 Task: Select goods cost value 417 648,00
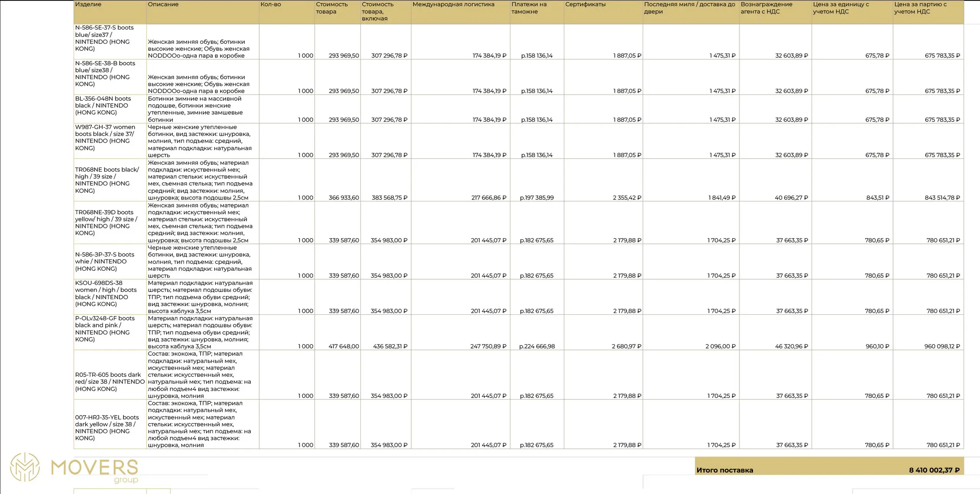pos(344,346)
